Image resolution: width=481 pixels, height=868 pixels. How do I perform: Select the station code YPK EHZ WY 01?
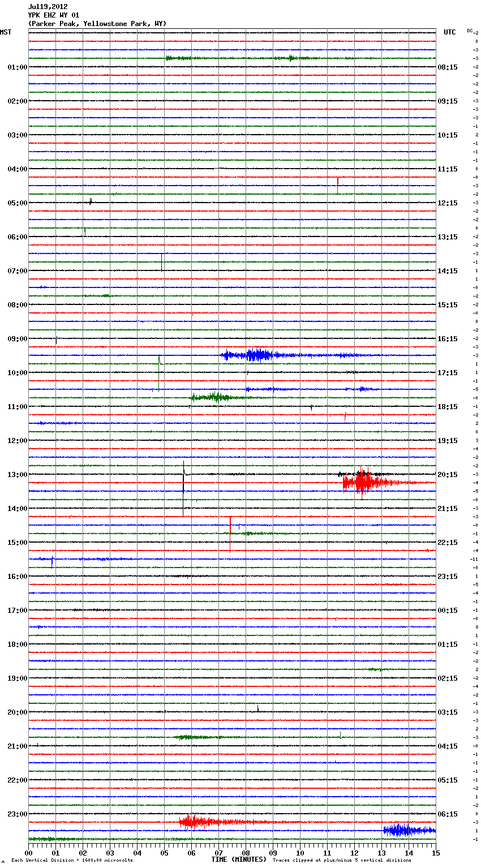coord(54,15)
